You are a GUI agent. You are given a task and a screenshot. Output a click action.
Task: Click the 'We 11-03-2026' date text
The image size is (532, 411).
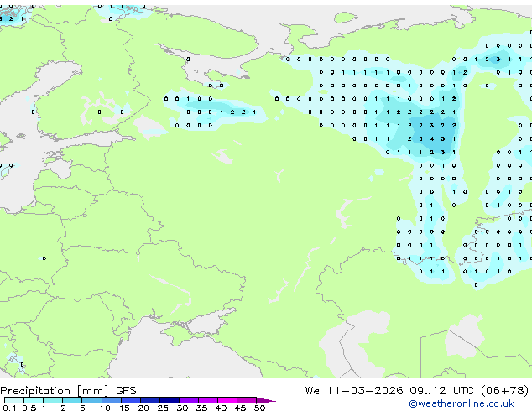[354, 391]
